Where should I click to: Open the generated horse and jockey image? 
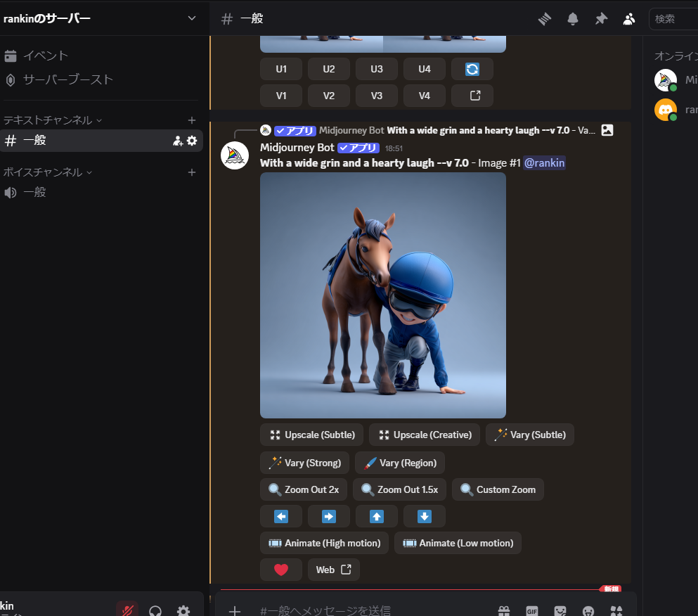click(x=383, y=295)
